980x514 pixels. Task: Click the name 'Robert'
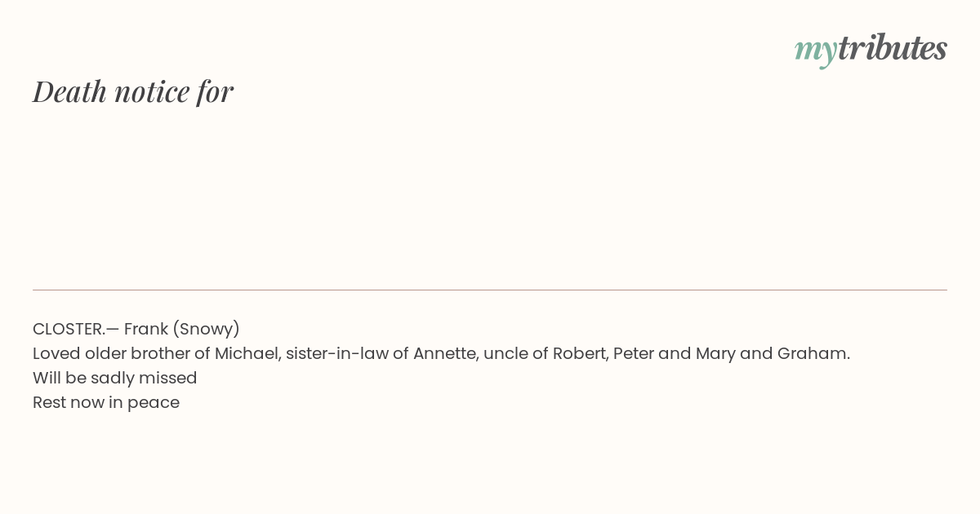[579, 353]
